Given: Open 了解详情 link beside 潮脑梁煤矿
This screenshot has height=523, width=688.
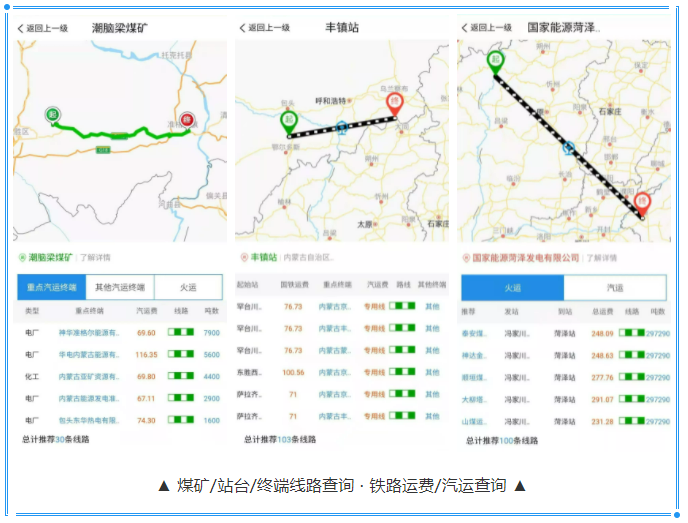Looking at the screenshot, I should tap(96, 257).
